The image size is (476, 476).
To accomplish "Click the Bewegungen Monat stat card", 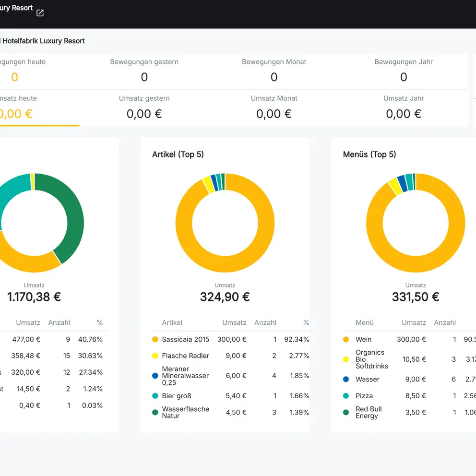I will pos(274,71).
